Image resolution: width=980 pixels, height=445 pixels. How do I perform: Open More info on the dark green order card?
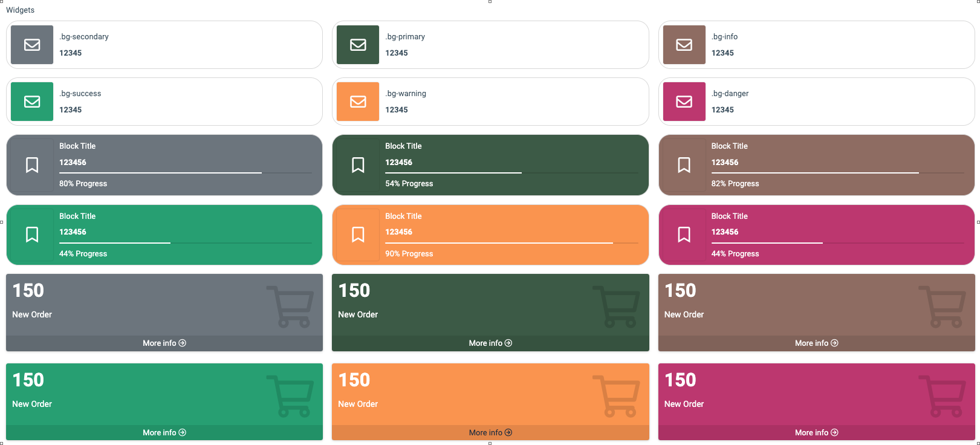pyautogui.click(x=490, y=343)
